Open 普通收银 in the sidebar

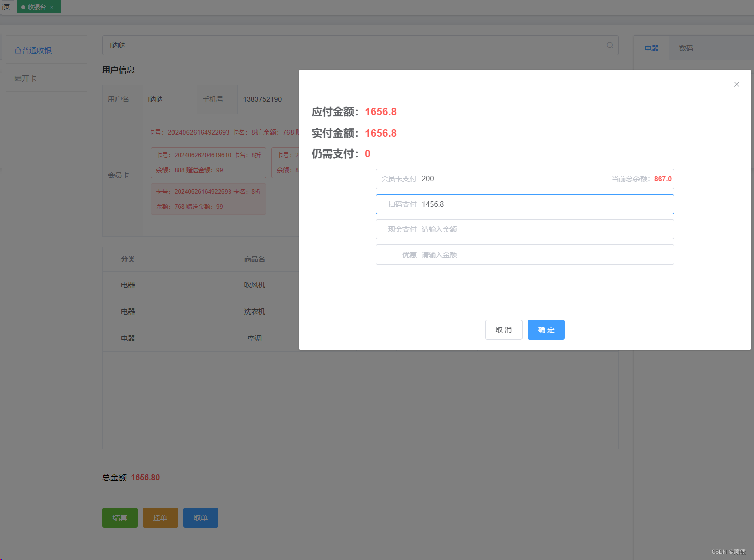(46, 50)
